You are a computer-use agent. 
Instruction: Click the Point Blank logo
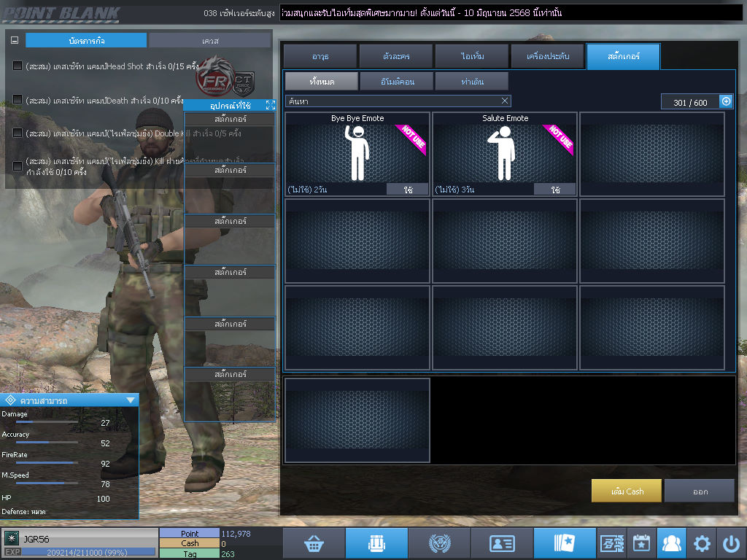pyautogui.click(x=61, y=14)
